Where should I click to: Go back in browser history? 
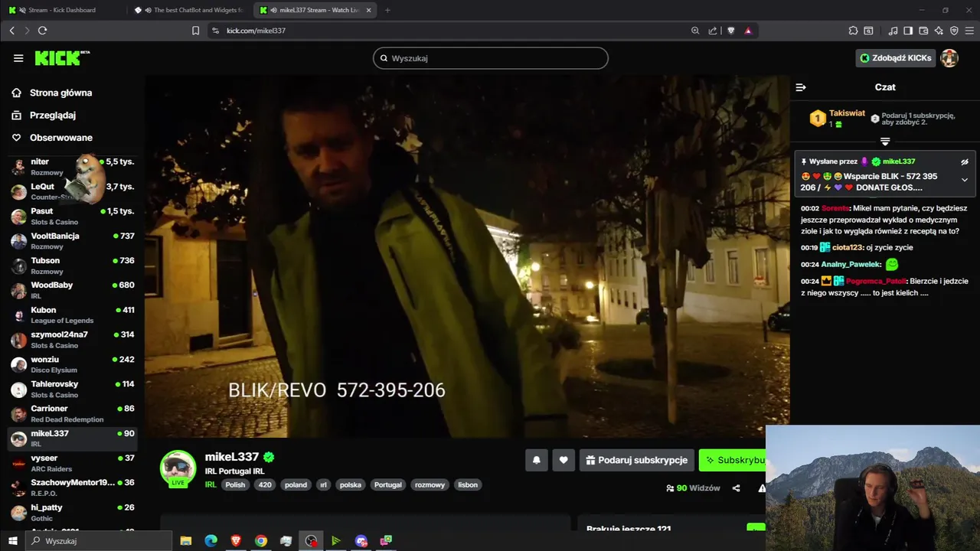(x=11, y=31)
